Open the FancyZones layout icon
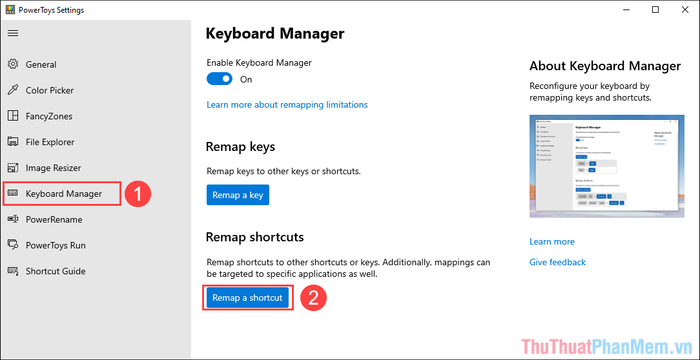This screenshot has width=700, height=360. click(13, 116)
